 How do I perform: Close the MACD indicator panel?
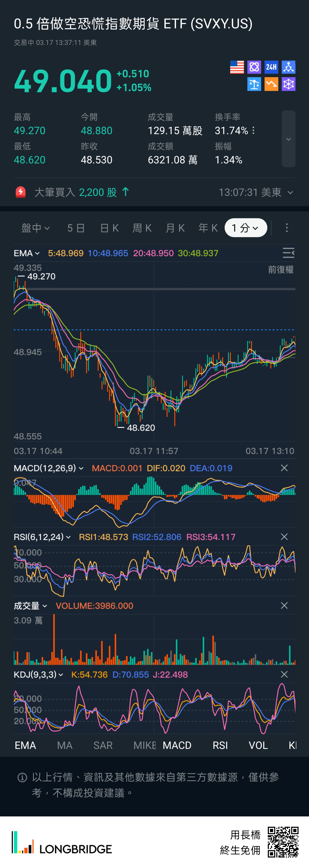[x=284, y=468]
